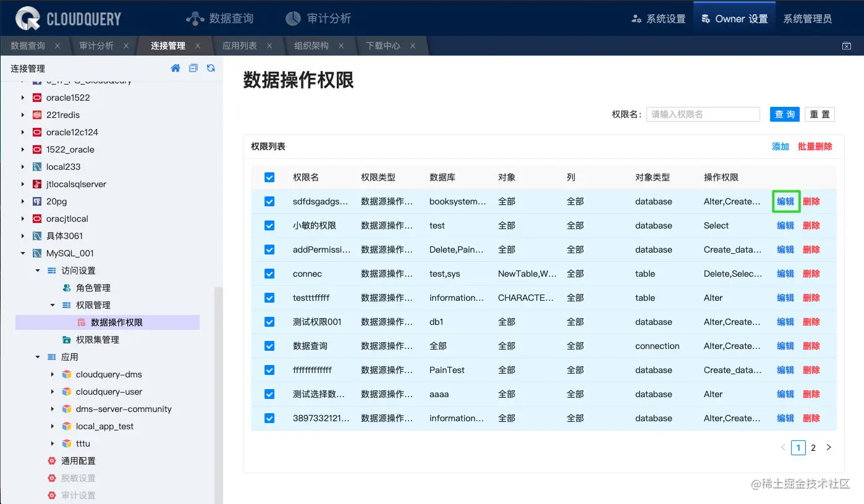Open 系统设置 in the top bar
Image resolution: width=864 pixels, height=504 pixels.
658,19
